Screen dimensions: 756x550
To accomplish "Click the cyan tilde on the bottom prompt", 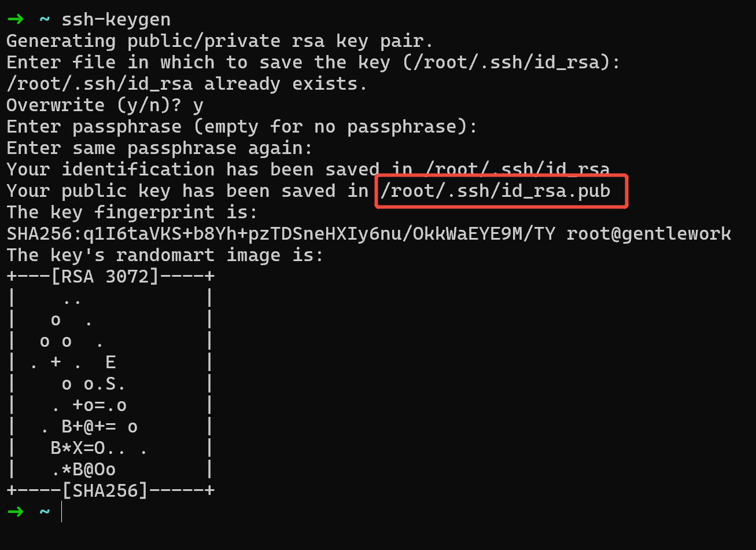I will (45, 512).
